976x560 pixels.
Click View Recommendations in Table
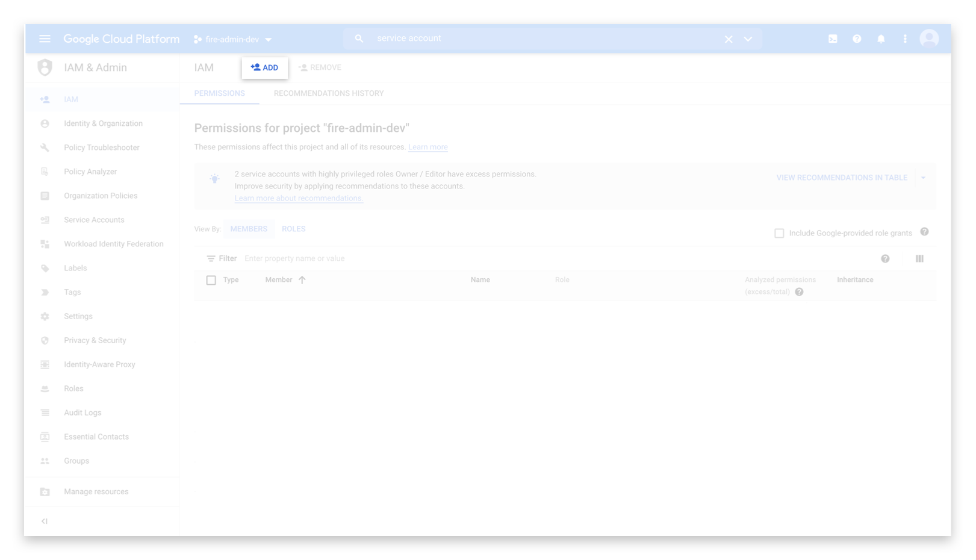coord(842,178)
